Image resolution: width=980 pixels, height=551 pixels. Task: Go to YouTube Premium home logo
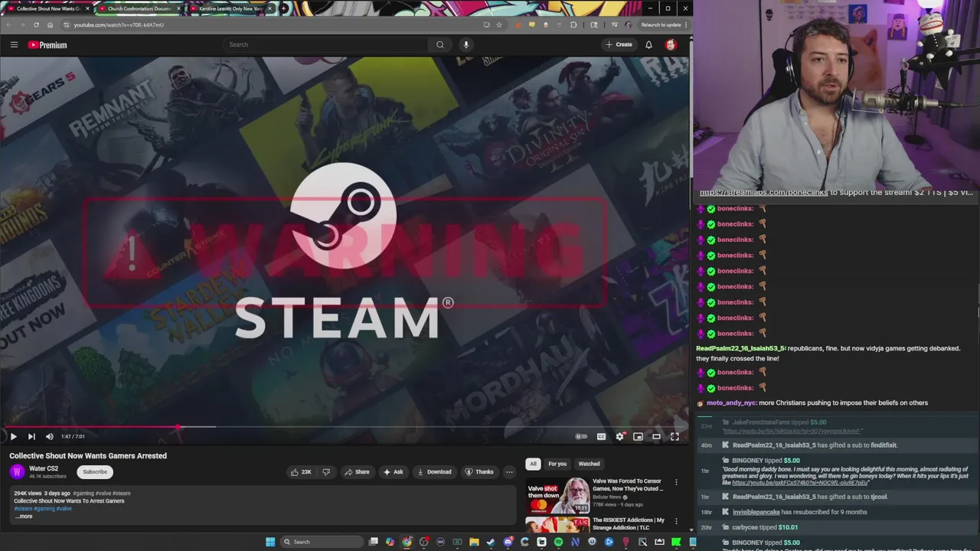47,45
